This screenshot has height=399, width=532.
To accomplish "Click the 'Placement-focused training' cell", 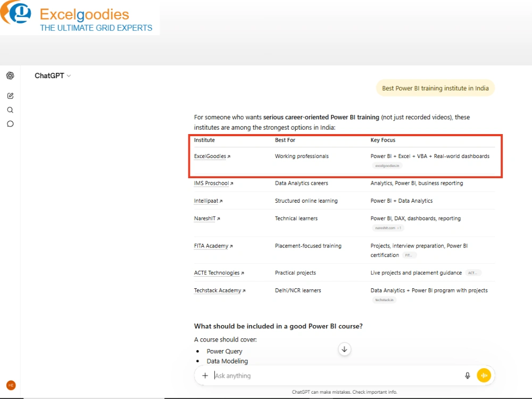I will (x=308, y=246).
